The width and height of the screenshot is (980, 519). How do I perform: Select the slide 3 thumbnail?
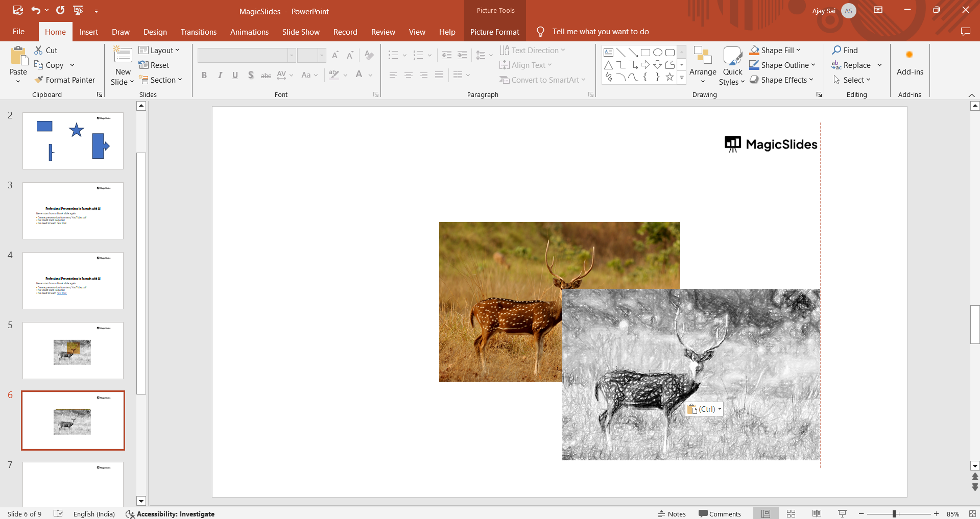tap(73, 211)
